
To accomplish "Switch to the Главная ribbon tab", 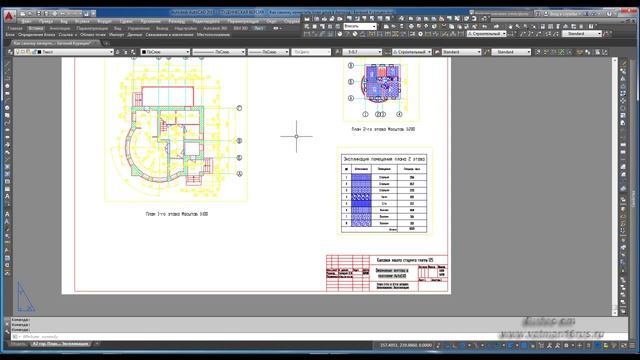I will click(x=15, y=28).
